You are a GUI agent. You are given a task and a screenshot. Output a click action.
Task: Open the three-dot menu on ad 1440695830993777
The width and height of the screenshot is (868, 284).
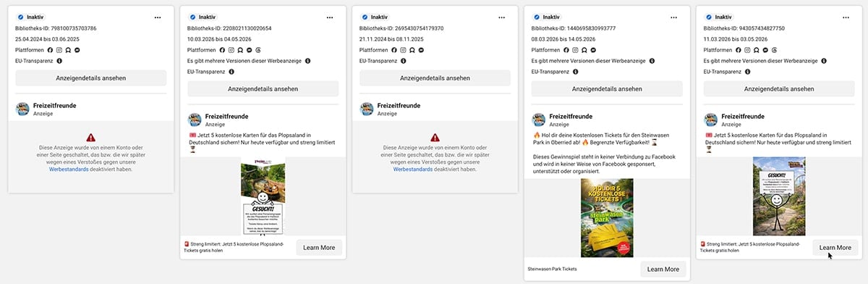click(x=673, y=17)
